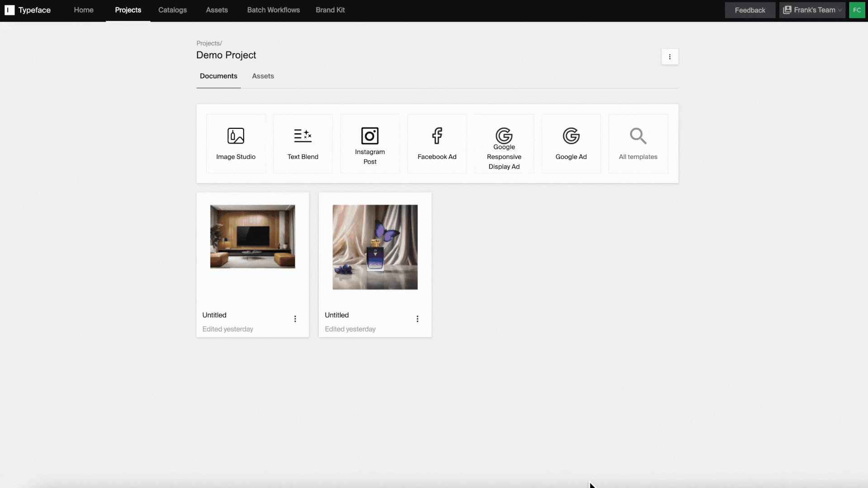
Task: Click Untitled title of perfume card
Action: [337, 315]
